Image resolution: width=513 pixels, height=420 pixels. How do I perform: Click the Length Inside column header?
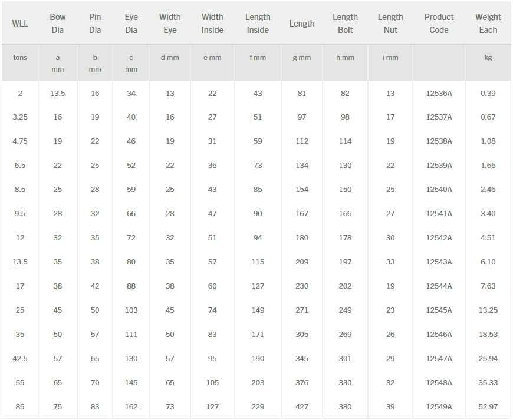tap(258, 24)
